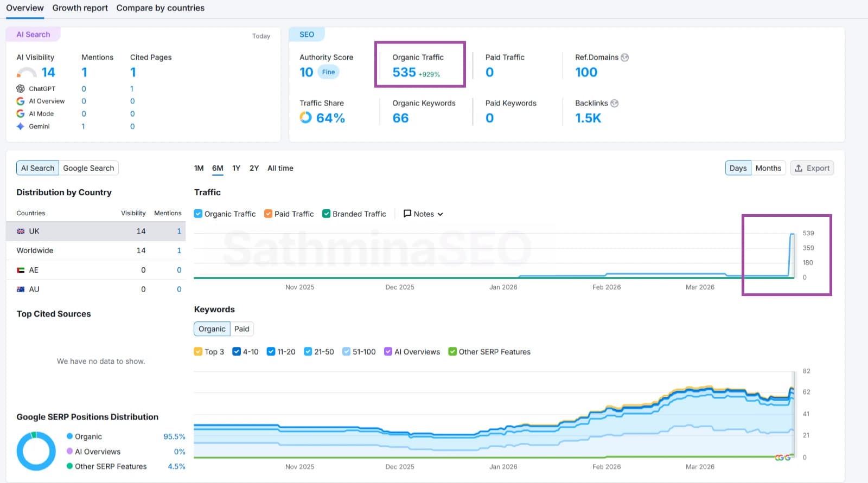Click Other SERP Features green legend dot
This screenshot has width=868, height=483.
[69, 466]
